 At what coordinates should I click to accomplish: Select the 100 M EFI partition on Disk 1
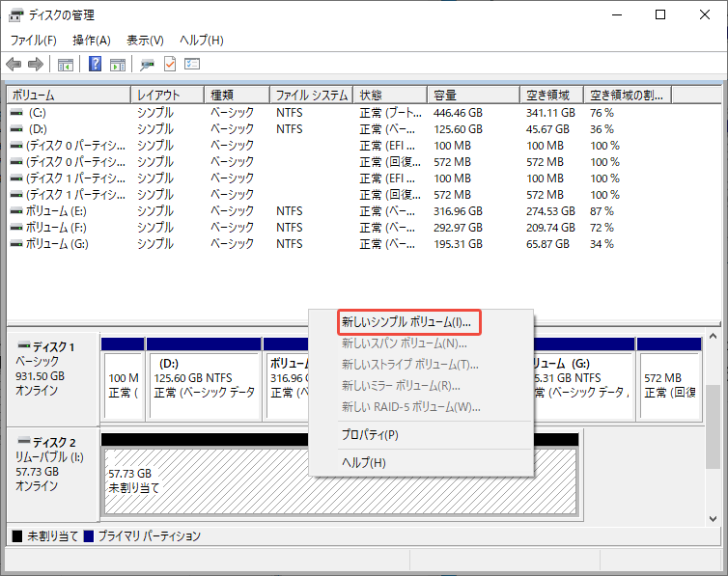point(123,385)
